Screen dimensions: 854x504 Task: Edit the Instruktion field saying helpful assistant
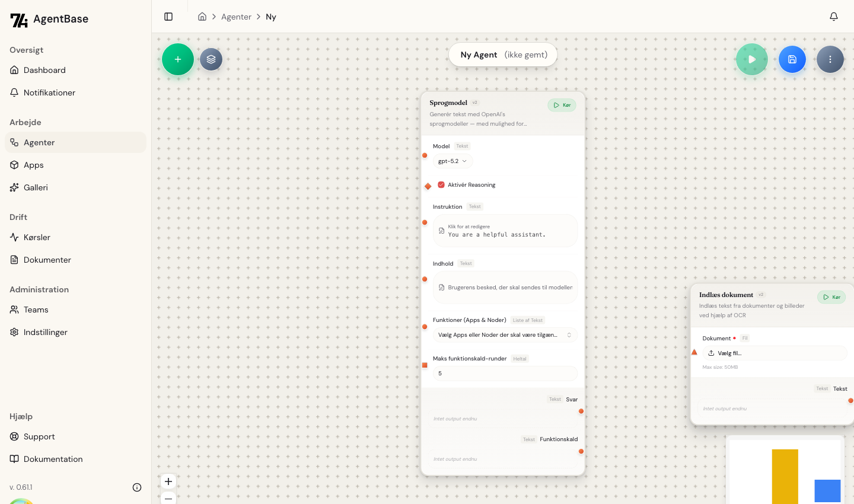click(x=505, y=231)
